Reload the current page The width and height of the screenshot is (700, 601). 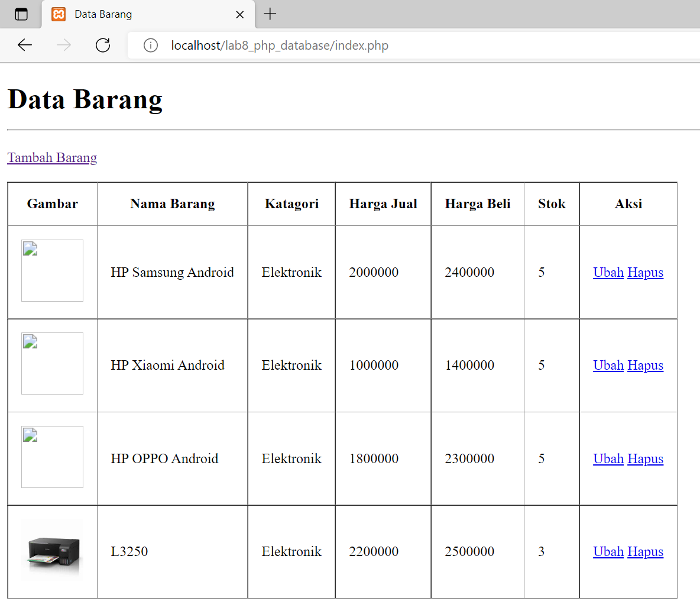click(x=103, y=45)
